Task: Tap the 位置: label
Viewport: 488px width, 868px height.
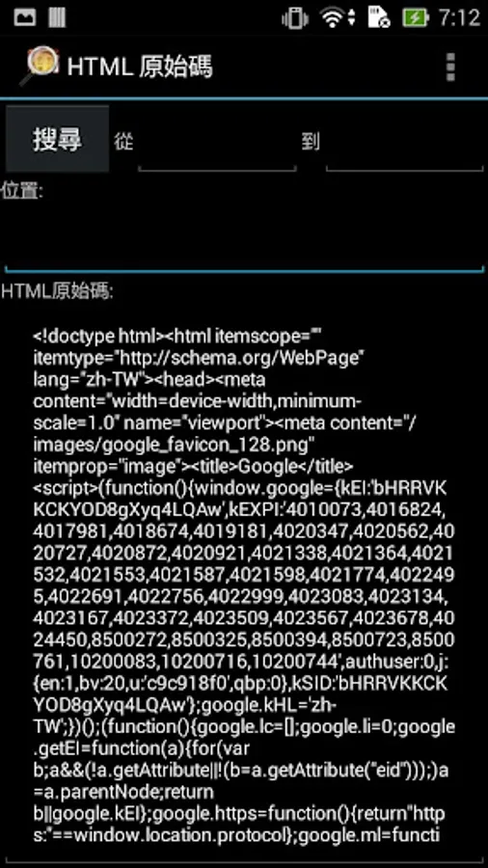Action: click(x=22, y=191)
